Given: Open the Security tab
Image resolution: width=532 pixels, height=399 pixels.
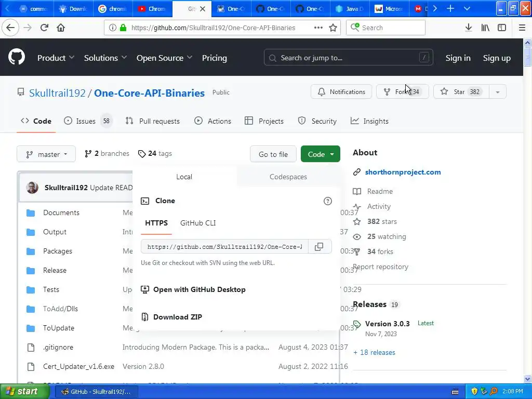Looking at the screenshot, I should pos(317,121).
